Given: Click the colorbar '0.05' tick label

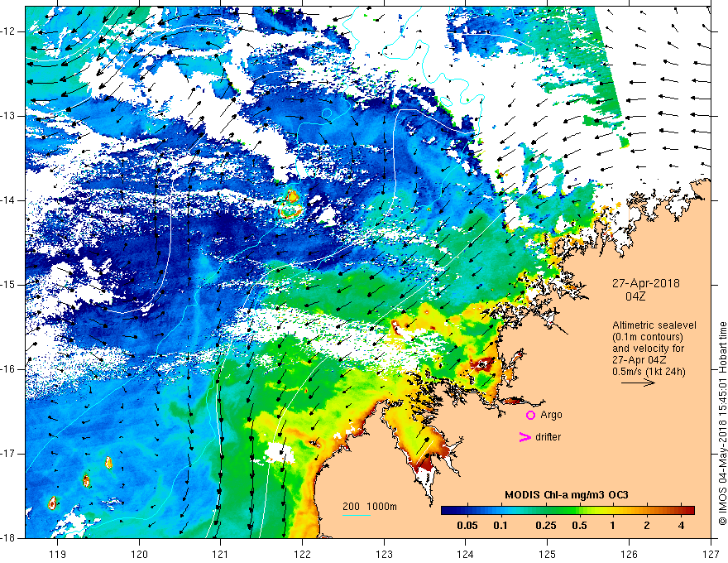Looking at the screenshot, I should coord(467,526).
